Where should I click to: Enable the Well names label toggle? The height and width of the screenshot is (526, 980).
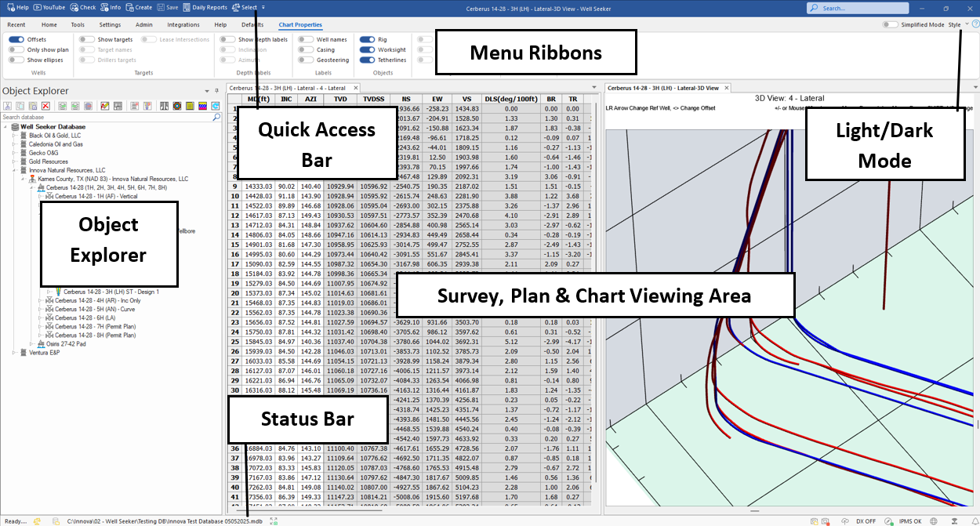coord(305,39)
